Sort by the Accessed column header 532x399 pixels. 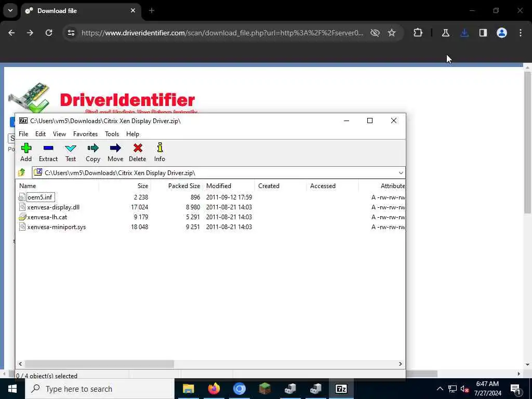[x=333, y=186]
